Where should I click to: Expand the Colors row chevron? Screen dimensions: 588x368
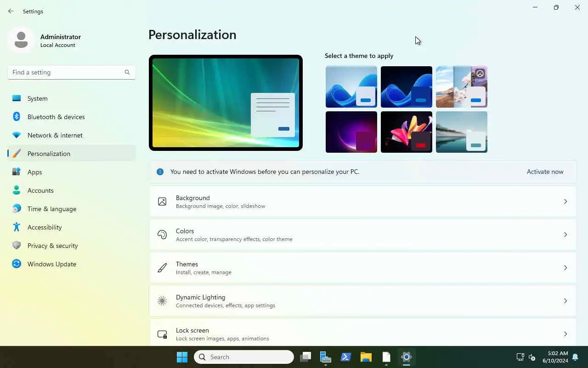pyautogui.click(x=565, y=235)
